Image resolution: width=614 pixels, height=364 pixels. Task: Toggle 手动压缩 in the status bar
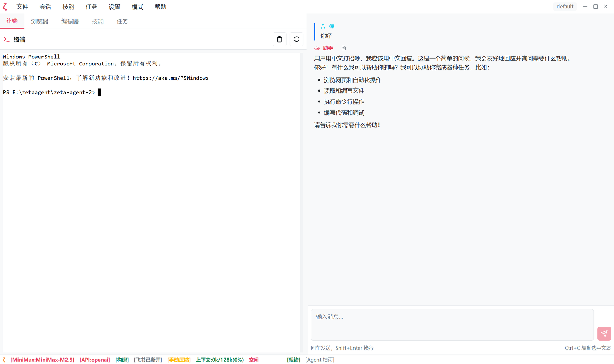click(179, 360)
